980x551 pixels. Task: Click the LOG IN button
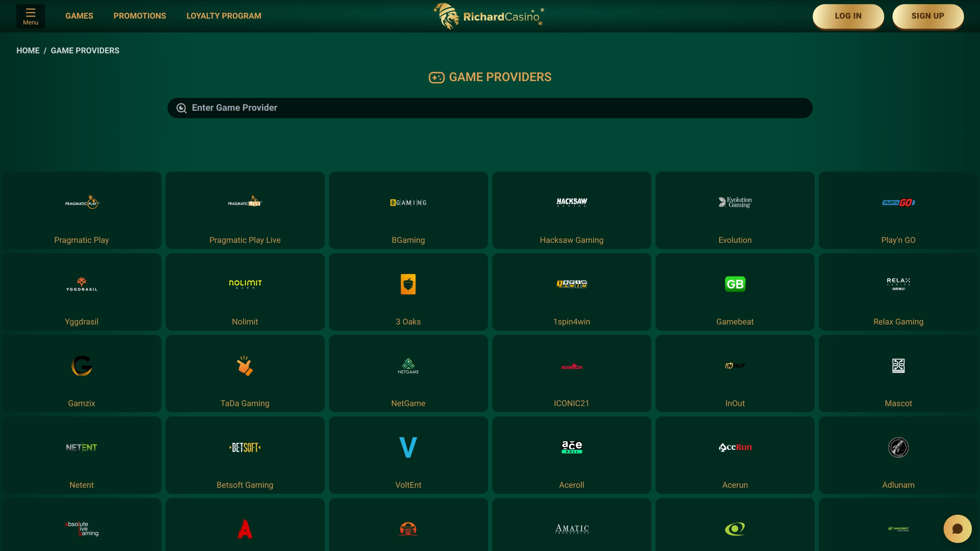(848, 16)
